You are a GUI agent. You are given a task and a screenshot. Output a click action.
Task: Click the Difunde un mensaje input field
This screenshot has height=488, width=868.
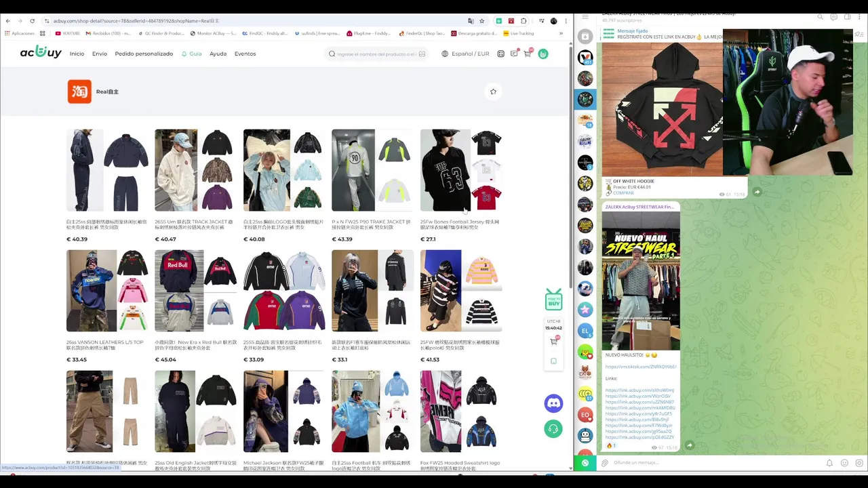(x=715, y=463)
